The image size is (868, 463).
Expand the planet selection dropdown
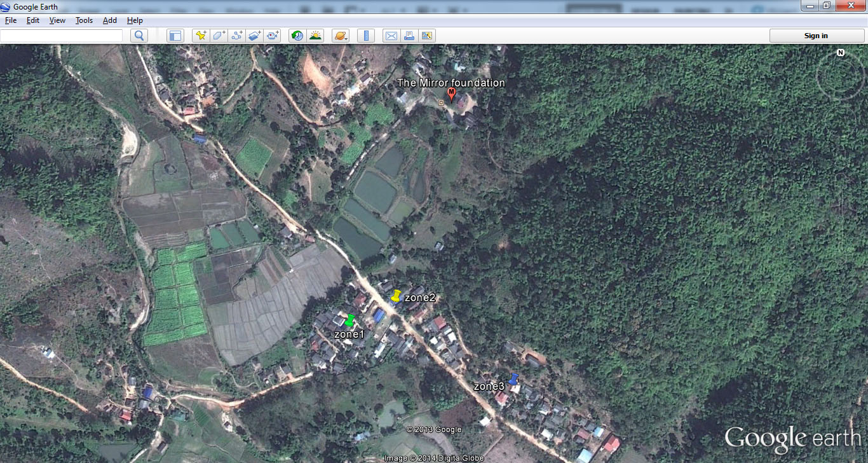[341, 36]
